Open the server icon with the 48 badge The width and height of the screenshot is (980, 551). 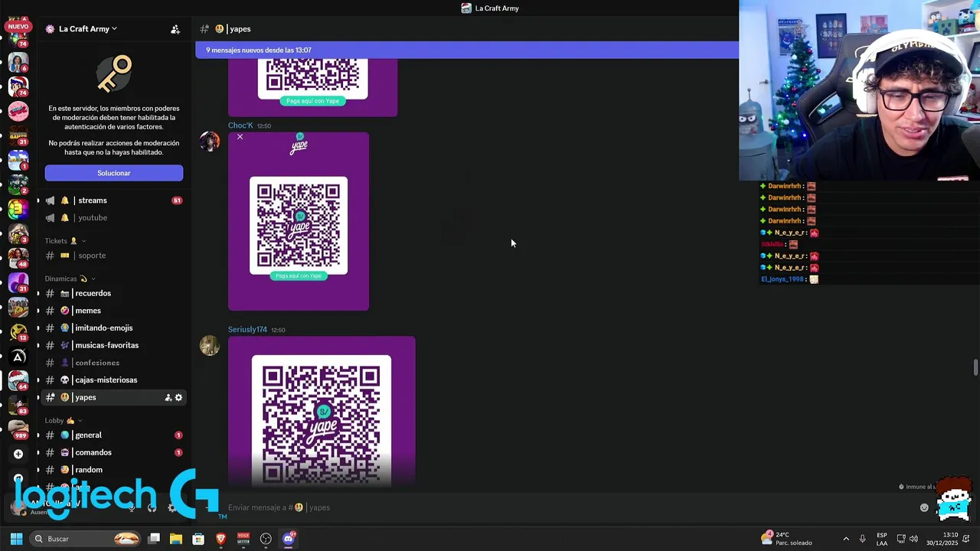(x=18, y=258)
